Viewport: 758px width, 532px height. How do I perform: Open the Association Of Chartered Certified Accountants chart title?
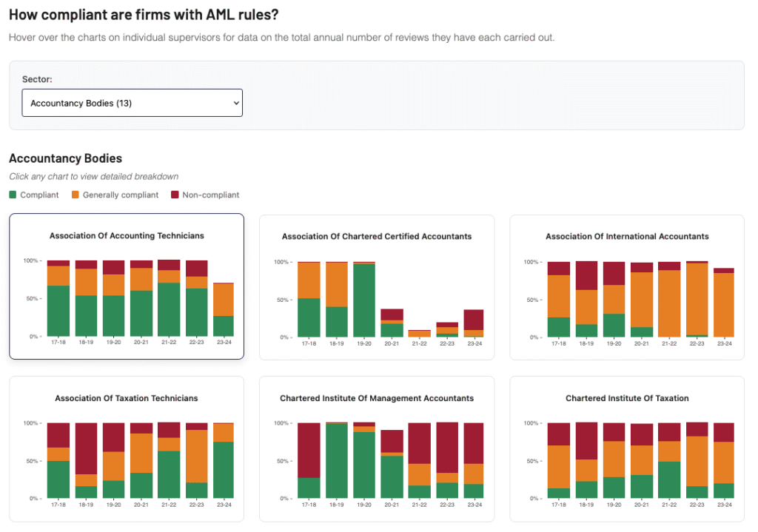377,236
